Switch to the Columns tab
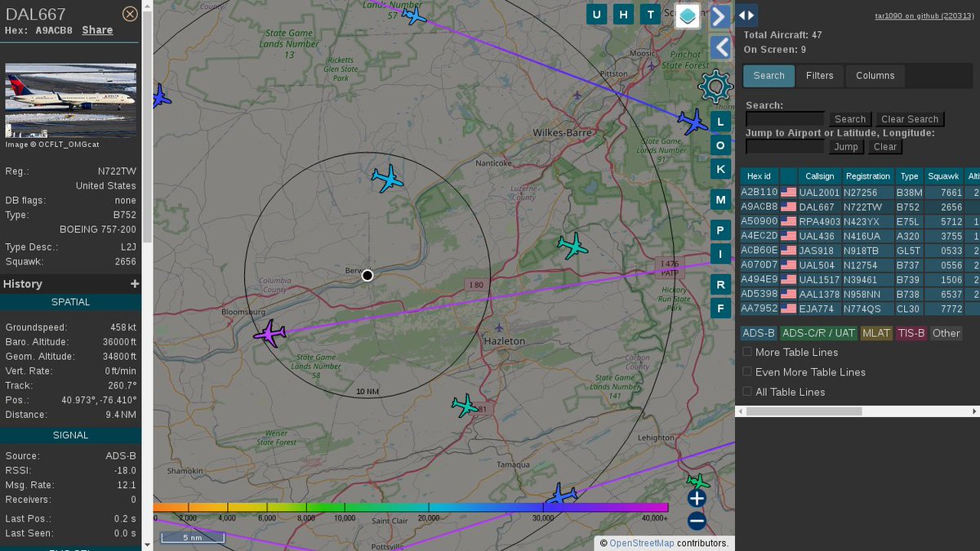Image resolution: width=980 pixels, height=551 pixels. coord(875,76)
